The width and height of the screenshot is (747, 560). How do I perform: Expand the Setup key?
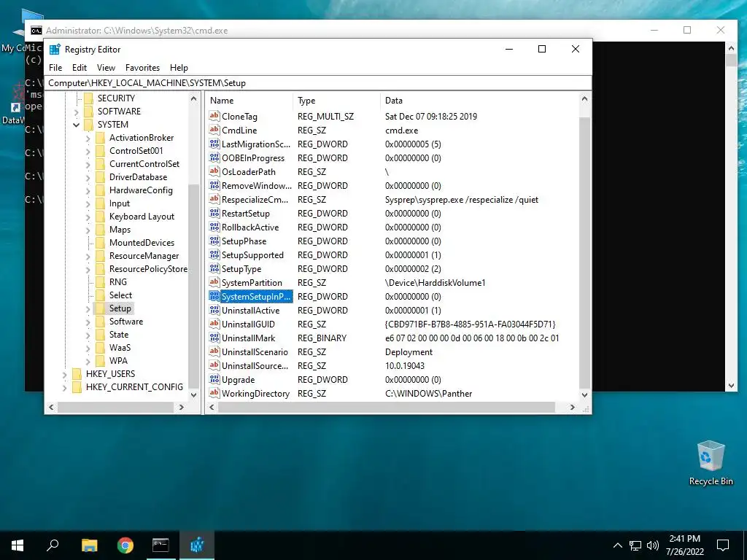88,308
